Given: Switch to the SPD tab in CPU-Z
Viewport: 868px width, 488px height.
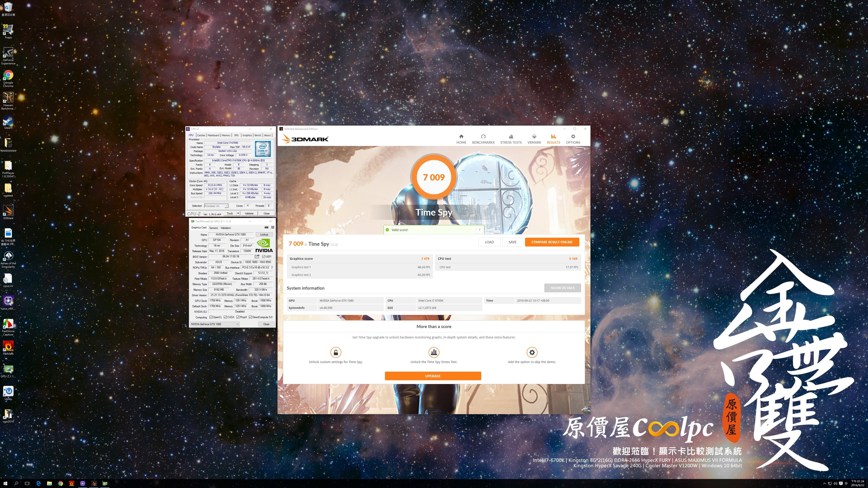Looking at the screenshot, I should [x=236, y=135].
